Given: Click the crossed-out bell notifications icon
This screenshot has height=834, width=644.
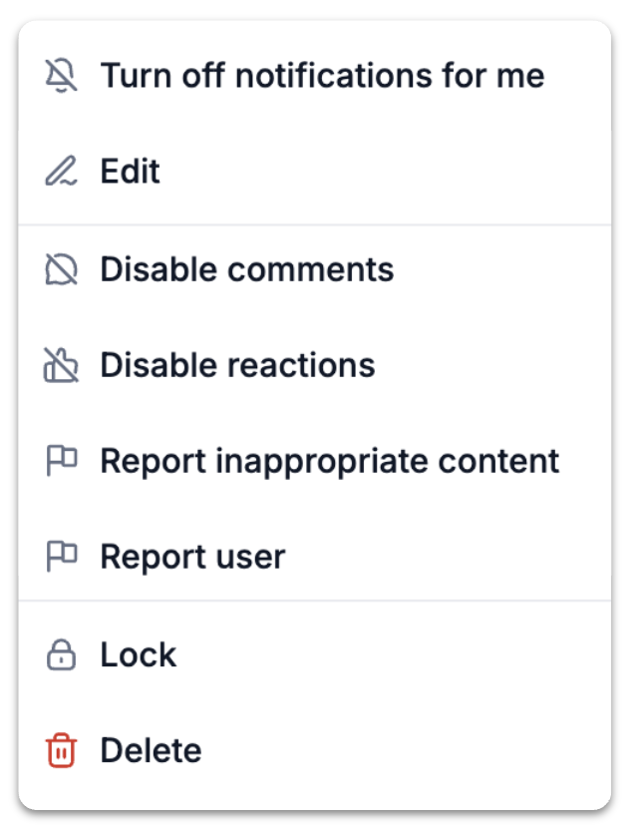Looking at the screenshot, I should pos(61,75).
